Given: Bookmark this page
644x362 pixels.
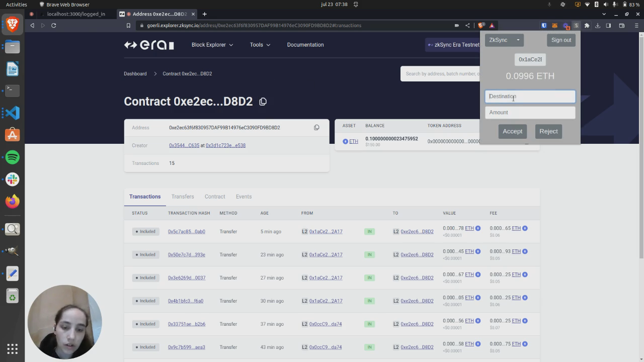Looking at the screenshot, I should pyautogui.click(x=128, y=25).
